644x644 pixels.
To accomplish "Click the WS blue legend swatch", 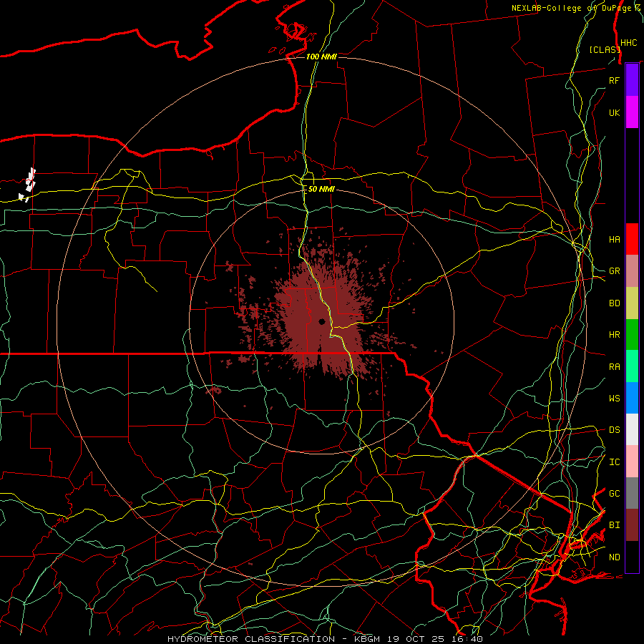I will [x=632, y=398].
